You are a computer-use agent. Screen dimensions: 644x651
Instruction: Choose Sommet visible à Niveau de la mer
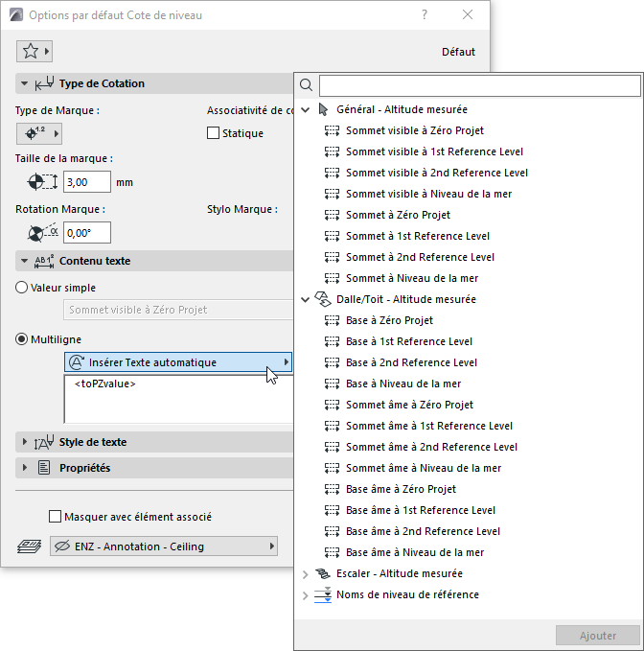point(428,194)
